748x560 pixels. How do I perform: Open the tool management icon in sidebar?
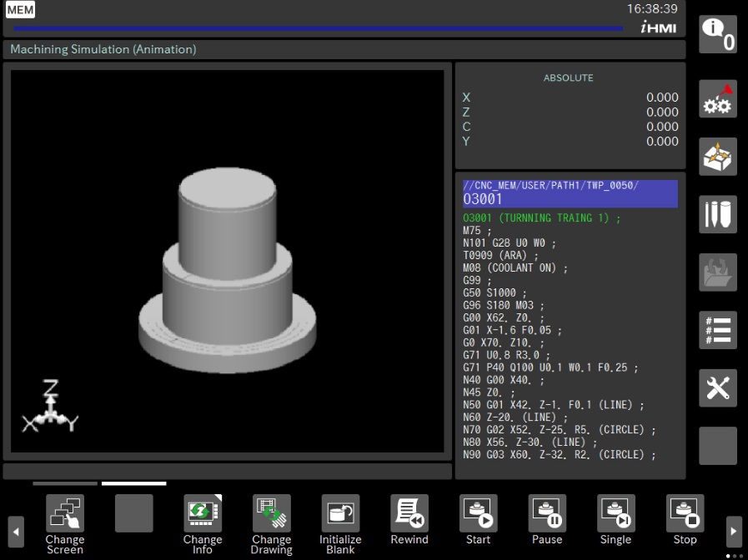click(717, 214)
